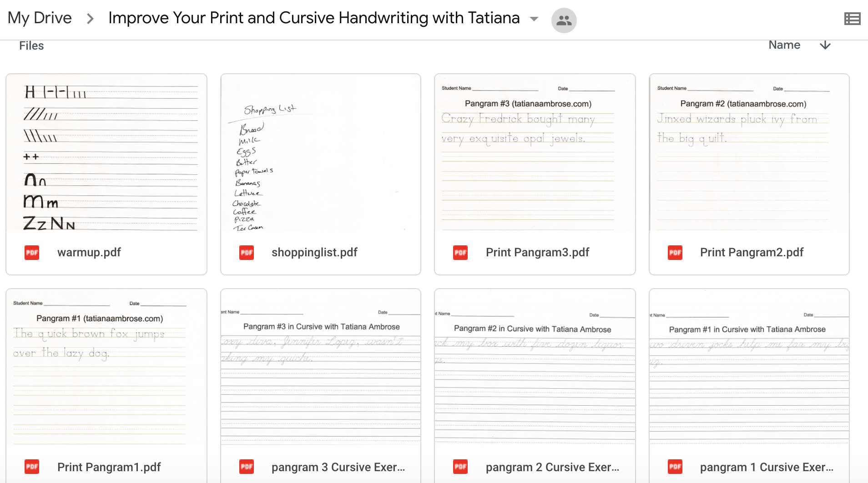
Task: Open Print Pangram2.pdf thumbnail
Action: click(749, 153)
